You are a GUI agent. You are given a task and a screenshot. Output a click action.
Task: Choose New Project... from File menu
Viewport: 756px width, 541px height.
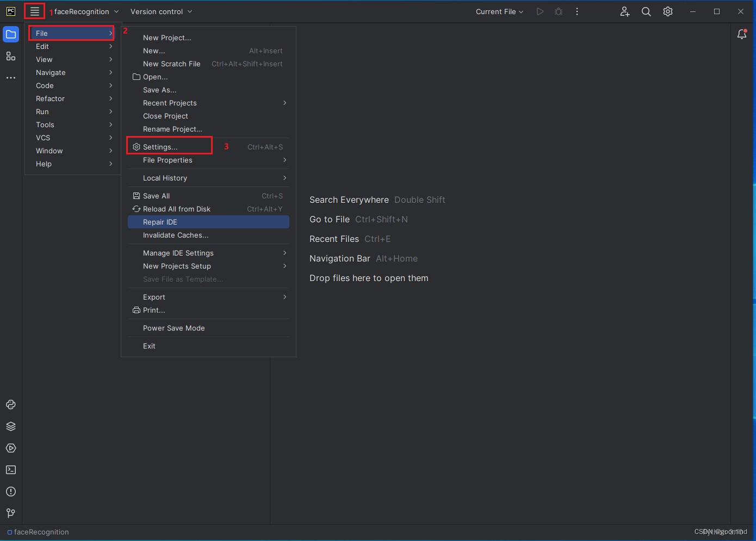click(x=208, y=38)
